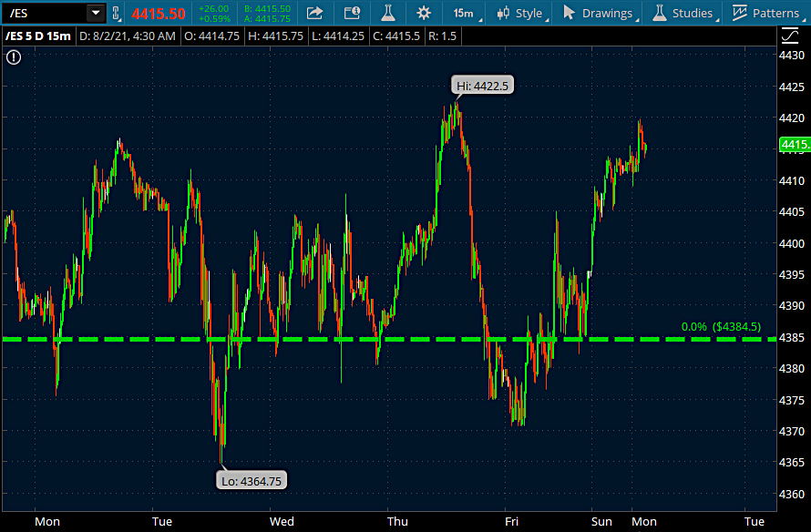Open the flask quick study icon
The width and height of the screenshot is (811, 532).
point(387,13)
